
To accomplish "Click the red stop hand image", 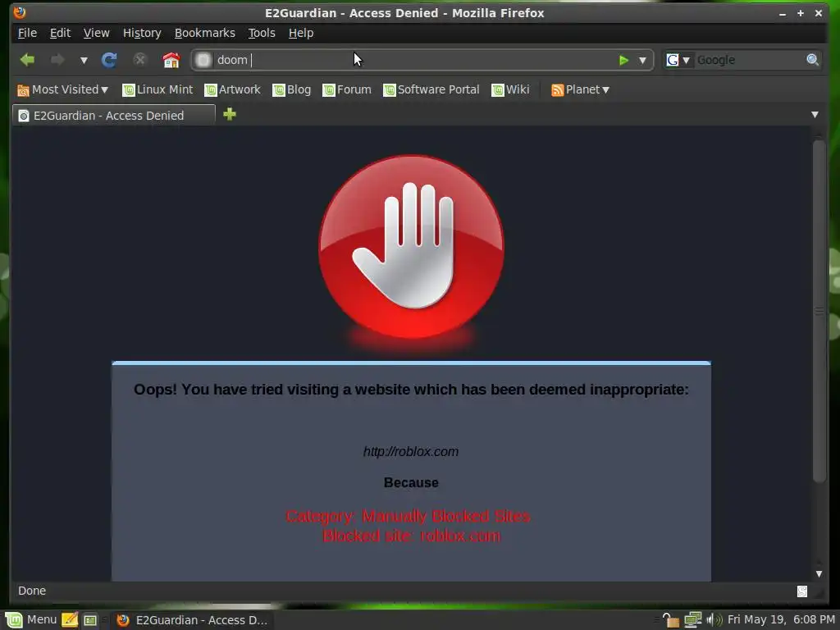I will [412, 248].
